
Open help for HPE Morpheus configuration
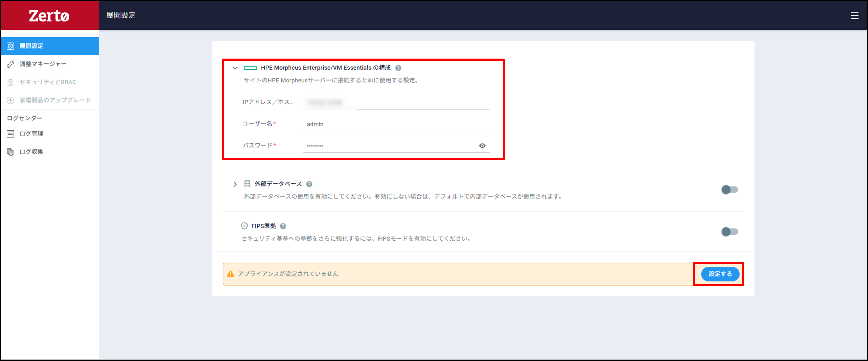[x=398, y=68]
